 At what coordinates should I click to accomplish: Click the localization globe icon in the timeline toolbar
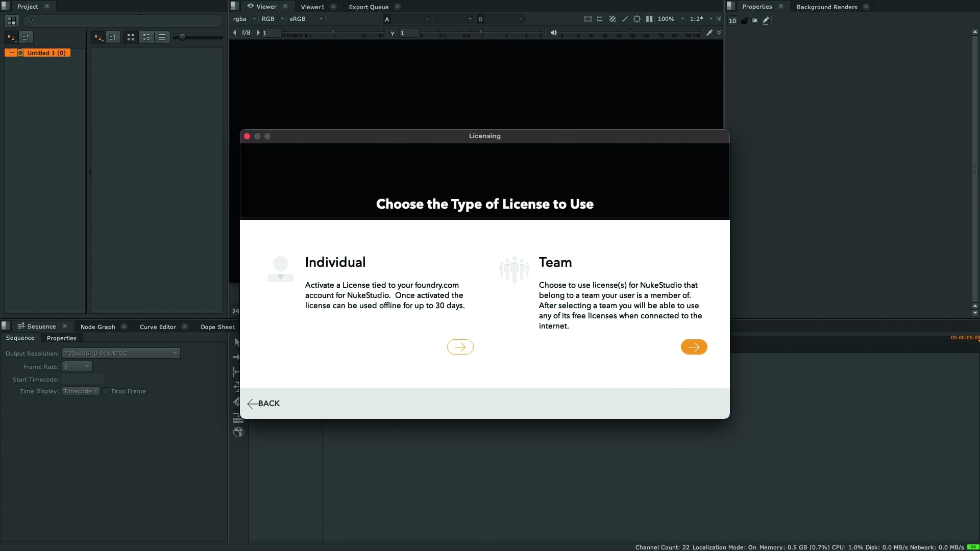(237, 433)
